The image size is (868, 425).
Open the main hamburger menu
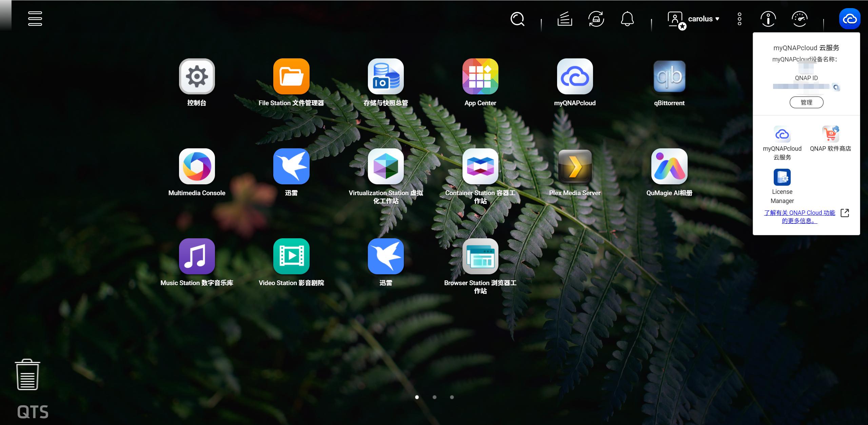click(35, 19)
